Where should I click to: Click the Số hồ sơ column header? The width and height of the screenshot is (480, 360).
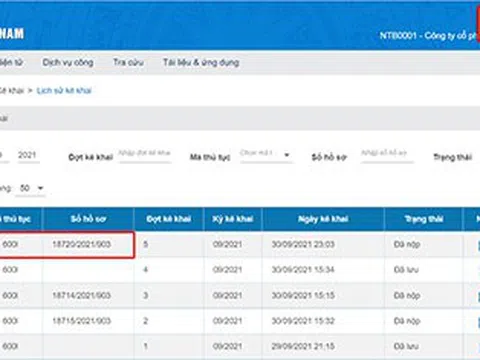[x=88, y=219]
